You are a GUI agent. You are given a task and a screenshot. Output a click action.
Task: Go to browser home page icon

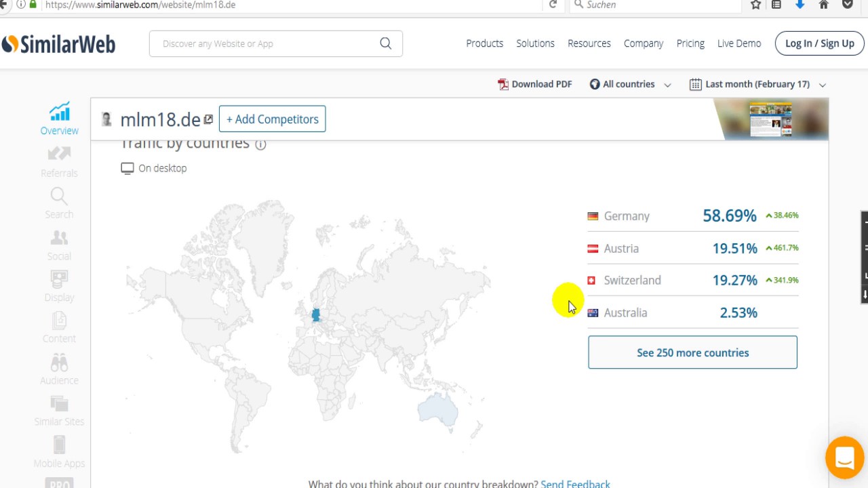(x=823, y=5)
